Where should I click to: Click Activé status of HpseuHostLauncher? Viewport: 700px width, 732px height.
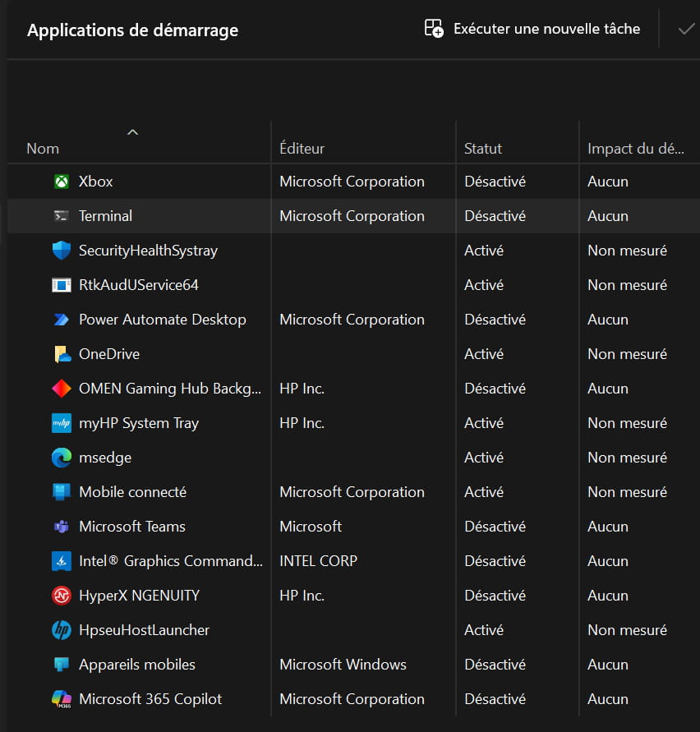pyautogui.click(x=484, y=630)
